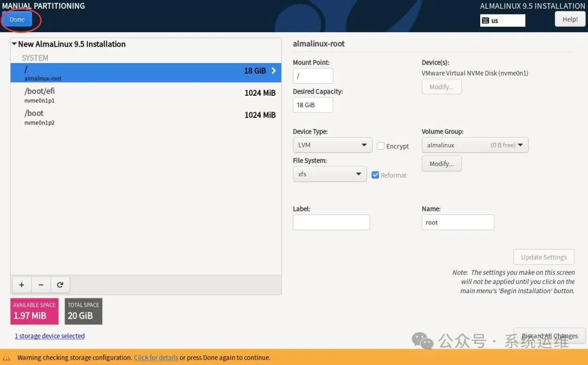Remove selected mount point with minus icon

(x=41, y=285)
